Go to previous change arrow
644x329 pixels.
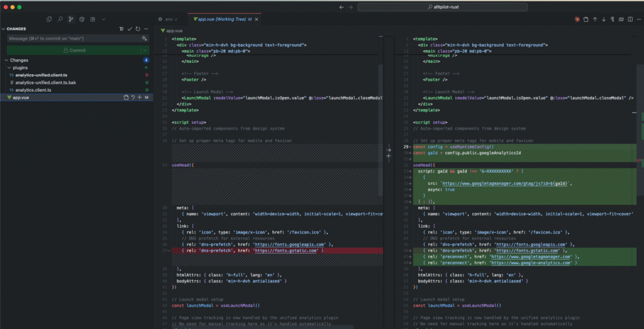pyautogui.click(x=594, y=20)
